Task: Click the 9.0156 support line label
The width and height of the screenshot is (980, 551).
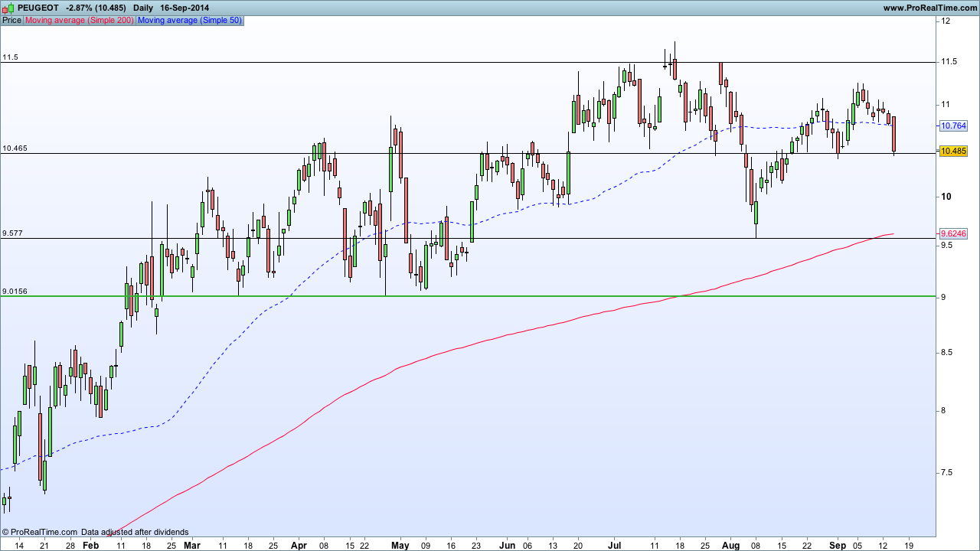Action: tap(15, 291)
